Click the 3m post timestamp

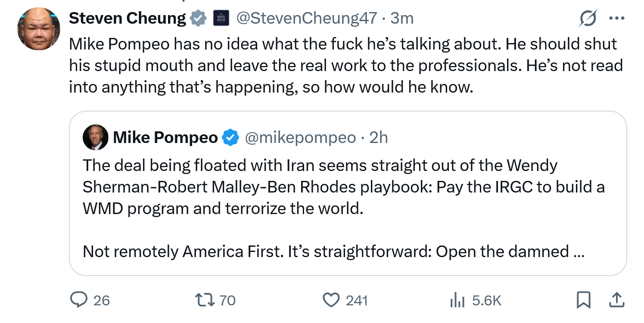pyautogui.click(x=402, y=18)
